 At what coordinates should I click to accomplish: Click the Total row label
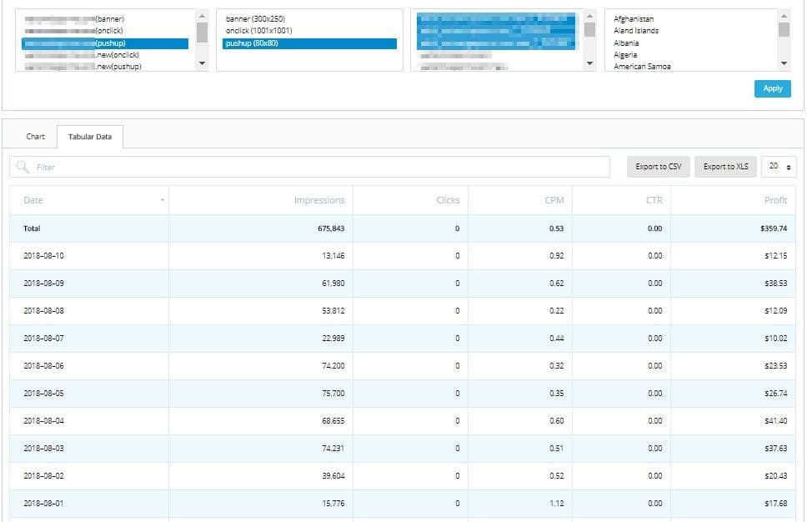(x=32, y=228)
